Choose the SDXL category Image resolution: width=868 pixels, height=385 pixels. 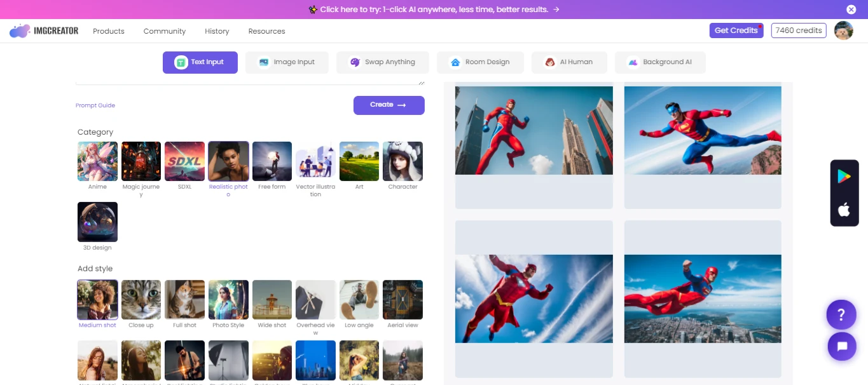[184, 161]
